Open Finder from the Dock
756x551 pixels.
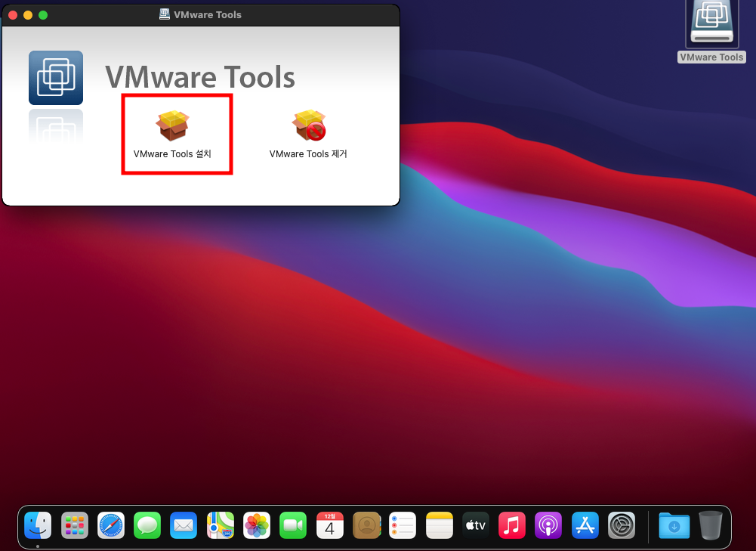coord(38,525)
